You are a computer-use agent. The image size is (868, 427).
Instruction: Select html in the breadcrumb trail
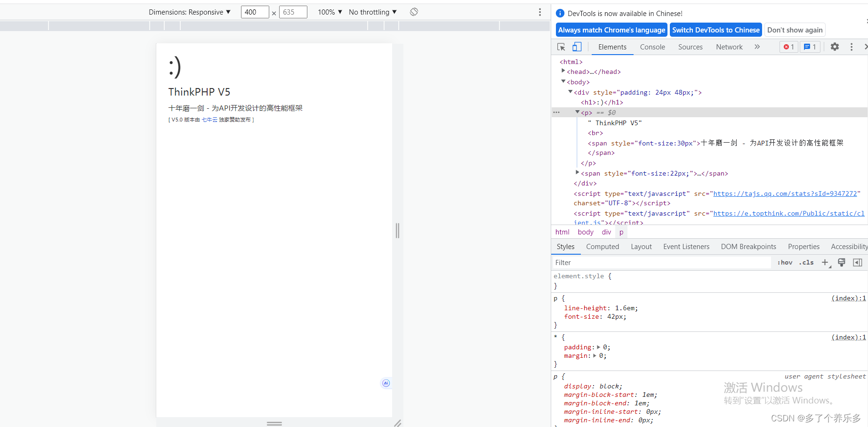tap(562, 232)
